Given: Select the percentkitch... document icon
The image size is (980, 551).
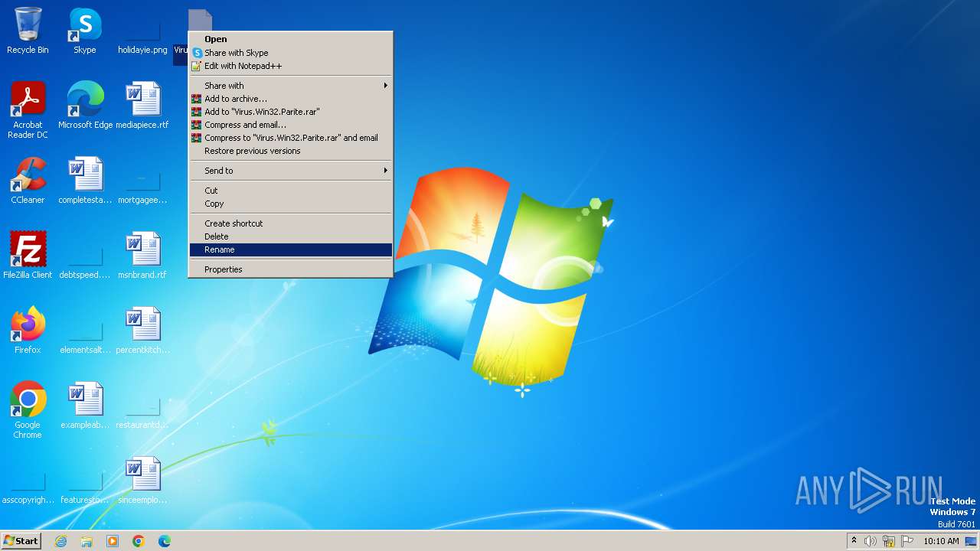Looking at the screenshot, I should pos(142,331).
